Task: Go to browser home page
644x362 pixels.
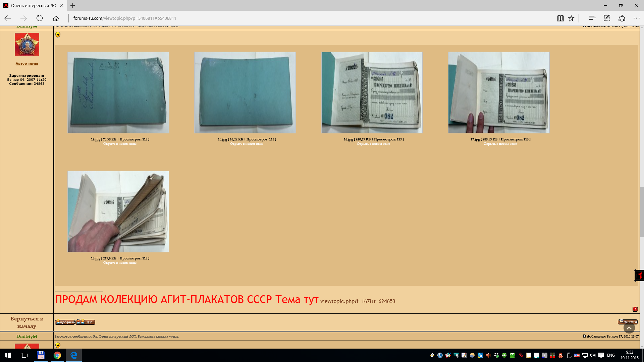Action: [x=56, y=18]
